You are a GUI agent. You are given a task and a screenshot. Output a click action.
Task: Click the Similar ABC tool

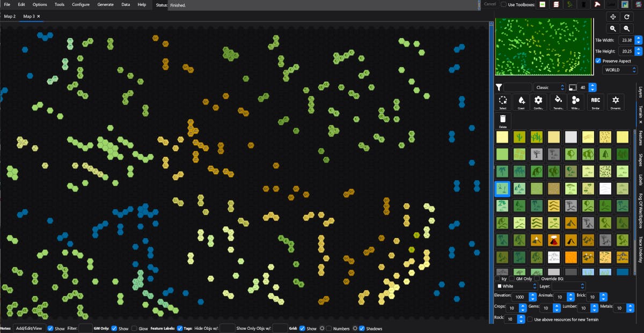pyautogui.click(x=596, y=101)
